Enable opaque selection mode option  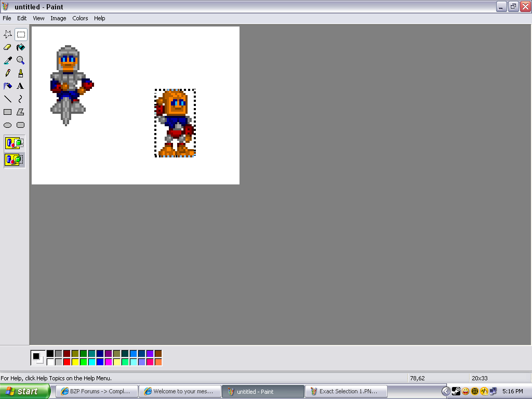pos(14,143)
